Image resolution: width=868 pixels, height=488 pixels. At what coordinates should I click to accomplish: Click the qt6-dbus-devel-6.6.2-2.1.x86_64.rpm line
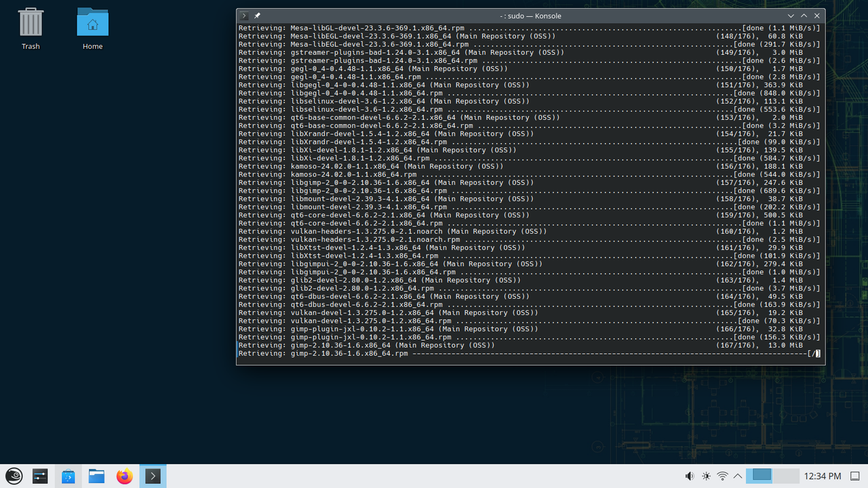tap(529, 304)
